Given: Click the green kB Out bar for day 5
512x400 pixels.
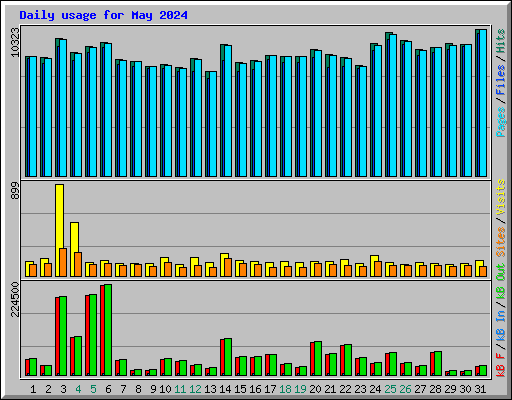Looking at the screenshot, I should click(93, 335).
